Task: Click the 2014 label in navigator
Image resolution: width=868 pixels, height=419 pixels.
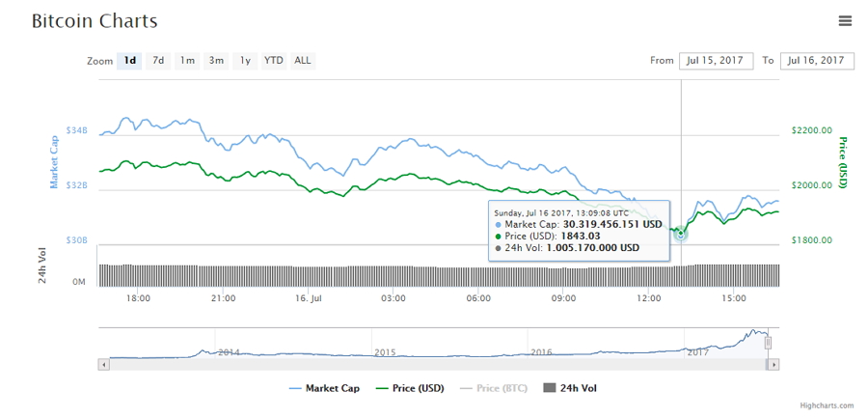Action: [x=229, y=352]
